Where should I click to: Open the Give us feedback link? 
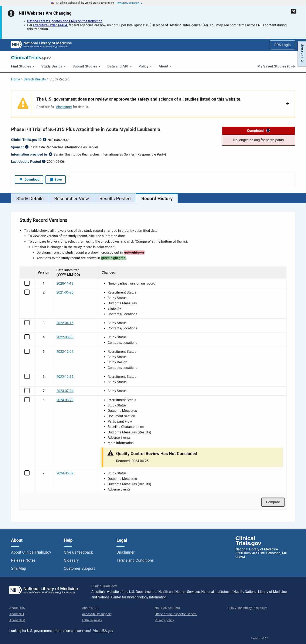[x=78, y=552]
